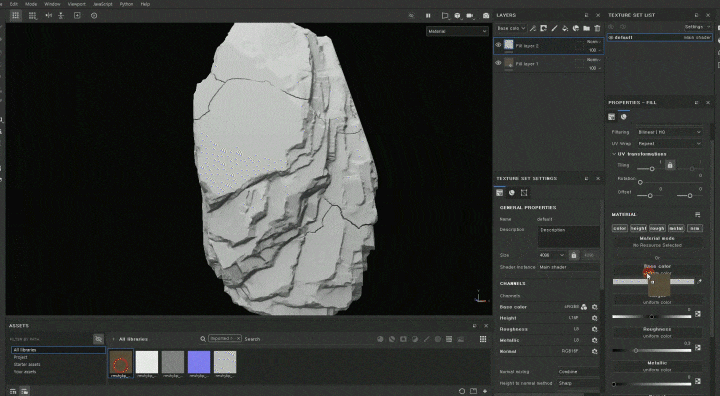This screenshot has width=720, height=396.
Task: Hide Fill layer 1
Action: [498, 63]
